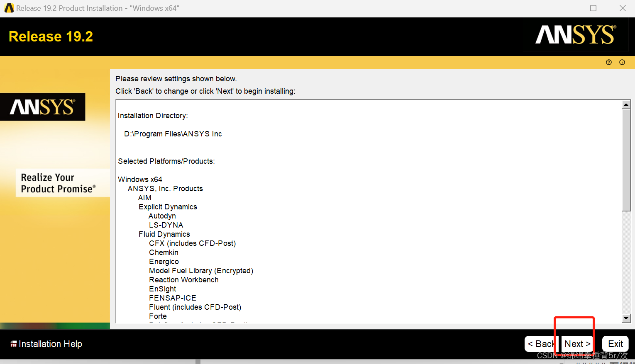Image resolution: width=635 pixels, height=364 pixels.
Task: Open Installation Help
Action: pos(50,344)
